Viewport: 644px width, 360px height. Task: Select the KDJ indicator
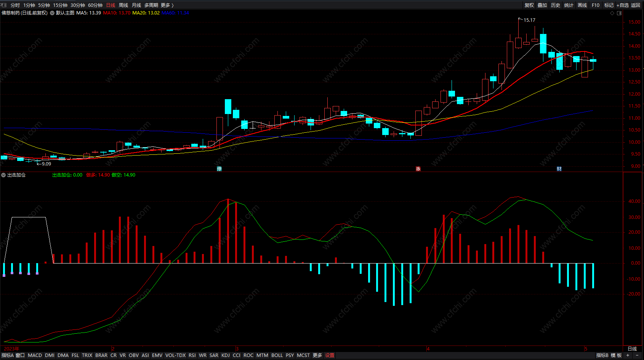(x=226, y=355)
